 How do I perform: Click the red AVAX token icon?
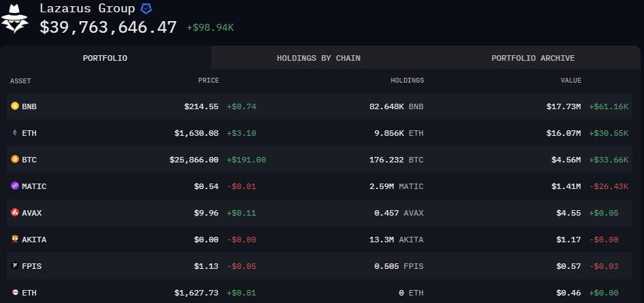tap(15, 213)
